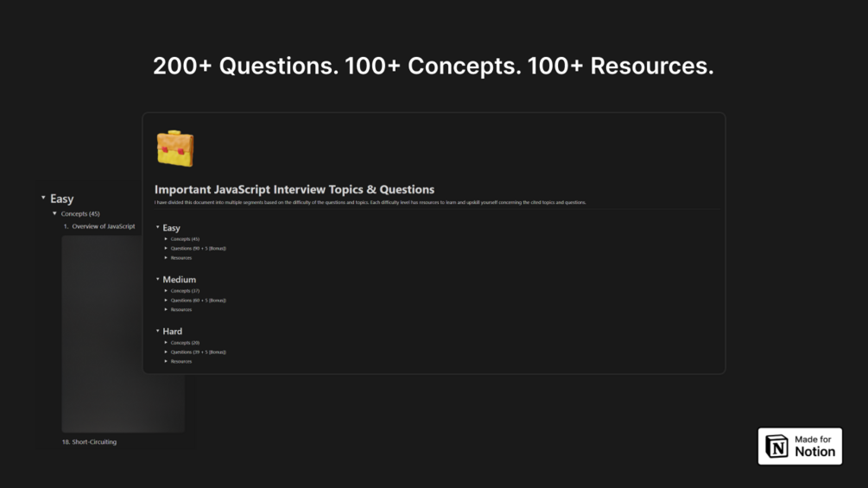Expand Concepts (45) under Easy in card
This screenshot has height=488, width=868.
pos(166,239)
